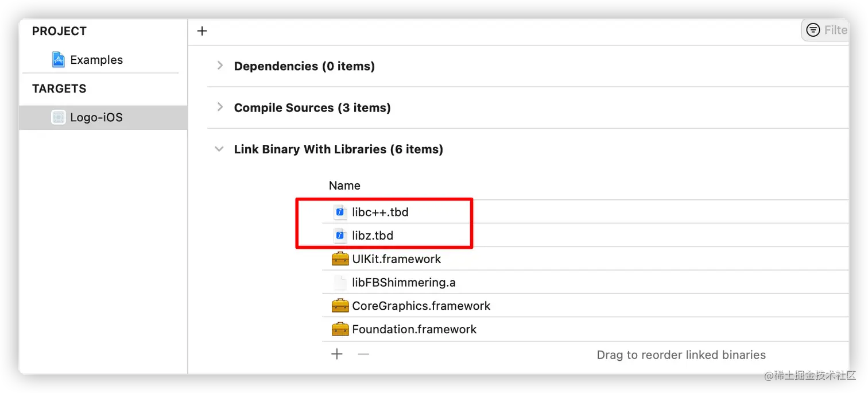Viewport: 868px width, 393px height.
Task: Click the CoreGraphics.framework toolbox icon
Action: [x=340, y=306]
